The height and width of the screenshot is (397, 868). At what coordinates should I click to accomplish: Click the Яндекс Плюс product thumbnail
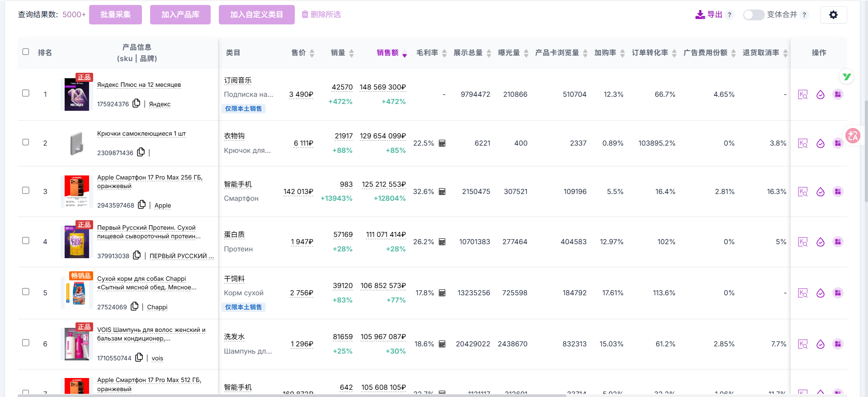click(x=76, y=95)
